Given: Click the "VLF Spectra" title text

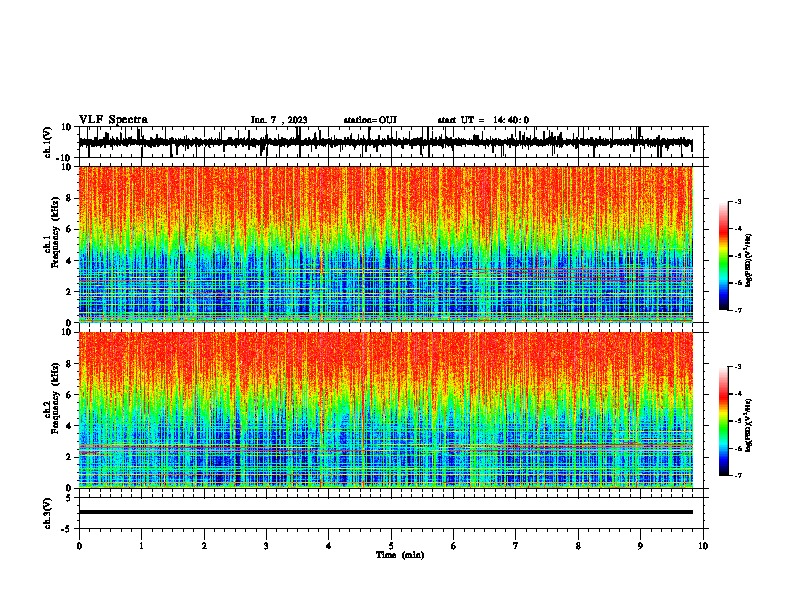Looking at the screenshot, I should click(x=113, y=119).
